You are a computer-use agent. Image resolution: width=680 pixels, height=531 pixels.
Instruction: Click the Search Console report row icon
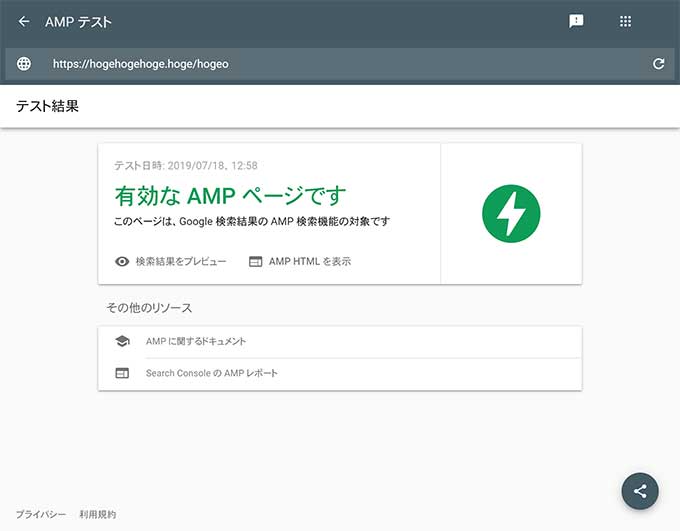click(x=122, y=373)
